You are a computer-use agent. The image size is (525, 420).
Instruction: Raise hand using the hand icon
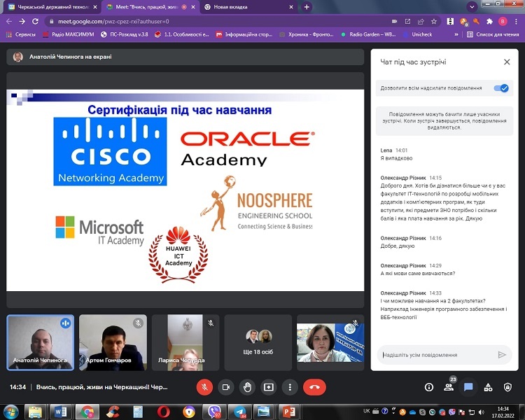[247, 387]
